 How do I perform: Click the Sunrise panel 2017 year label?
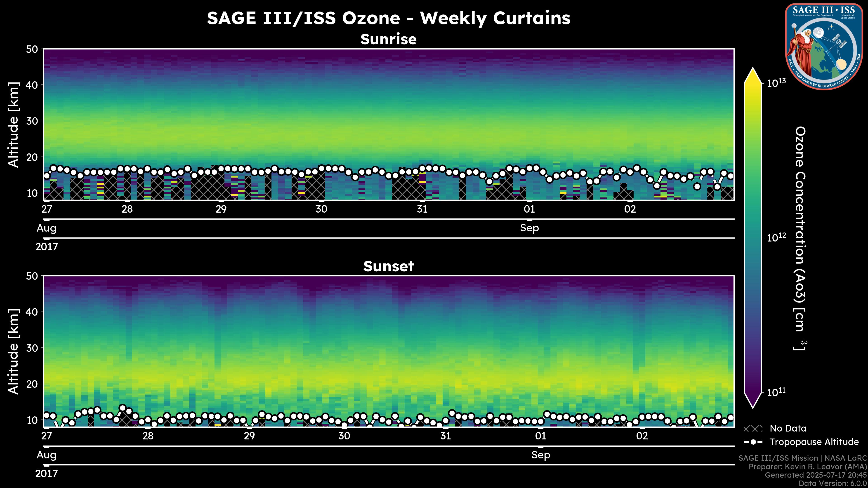[47, 247]
